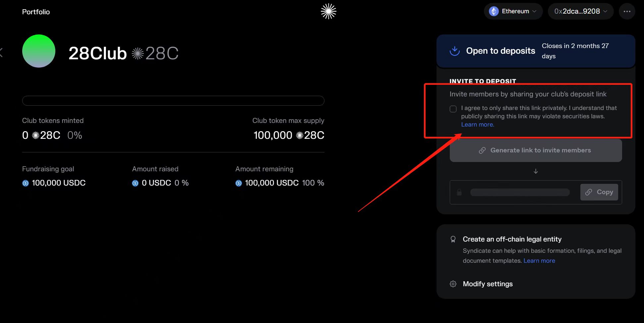The width and height of the screenshot is (644, 323).
Task: Click the gear icon next to Modify settings
Action: [x=453, y=284]
